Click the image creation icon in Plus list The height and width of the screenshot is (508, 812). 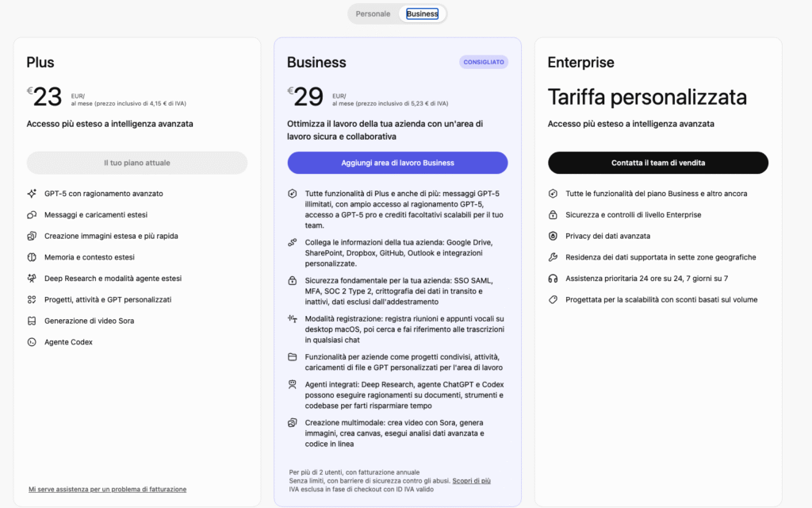click(x=32, y=236)
